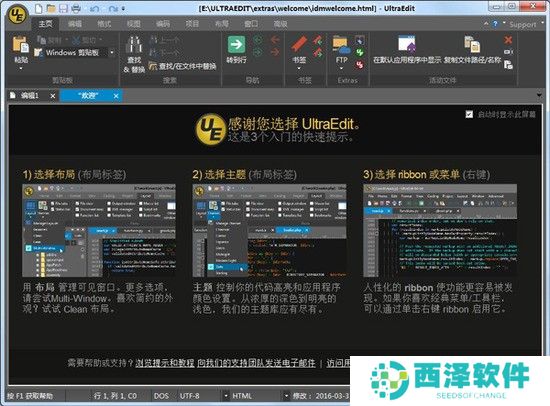The image size is (550, 406).
Task: Click the lower small next-bookmark icon
Action: pyautogui.click(x=317, y=53)
